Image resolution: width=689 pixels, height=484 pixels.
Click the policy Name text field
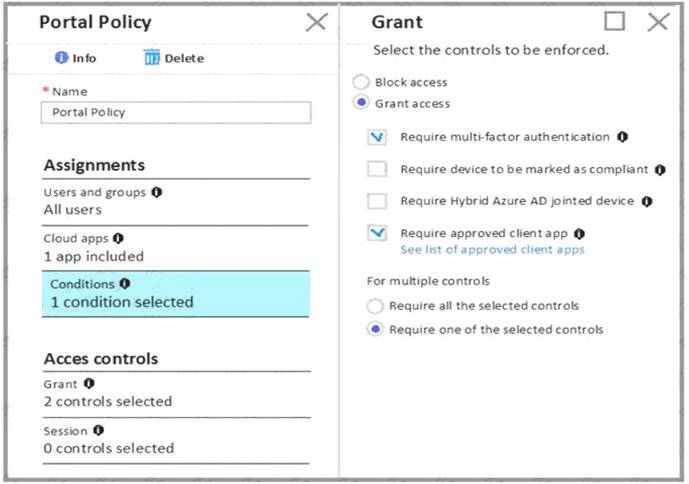(x=176, y=113)
